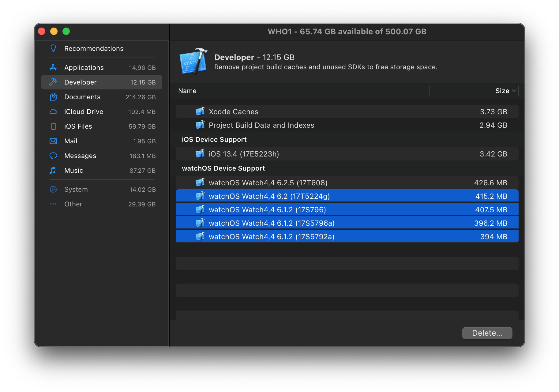The width and height of the screenshot is (559, 392).
Task: Select Documents category in sidebar
Action: click(102, 97)
